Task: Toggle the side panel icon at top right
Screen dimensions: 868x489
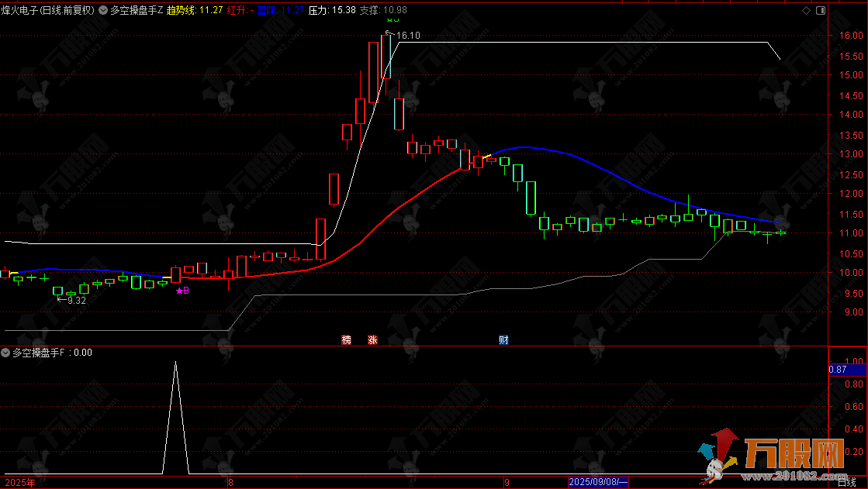Action: (821, 10)
